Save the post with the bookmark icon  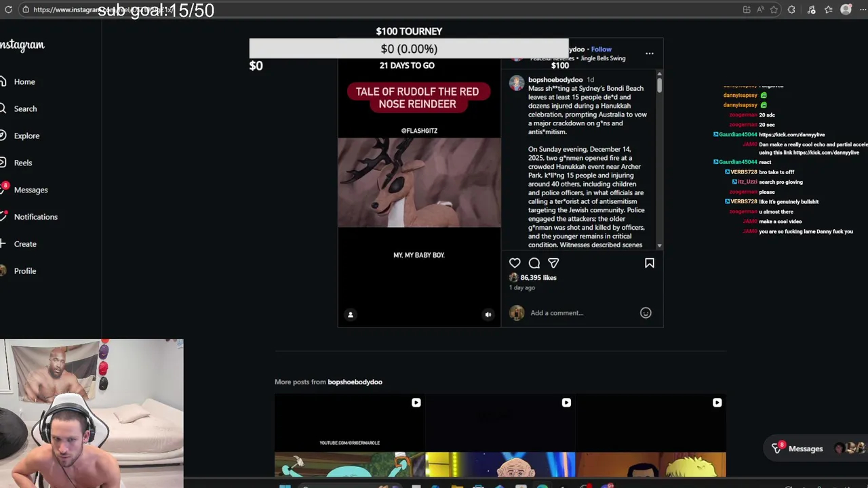650,263
